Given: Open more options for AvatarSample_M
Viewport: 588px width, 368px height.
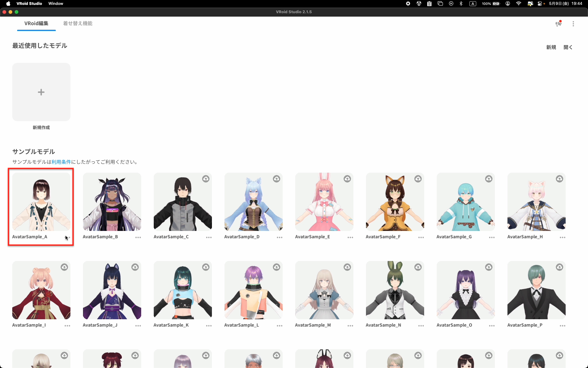Looking at the screenshot, I should [350, 326].
